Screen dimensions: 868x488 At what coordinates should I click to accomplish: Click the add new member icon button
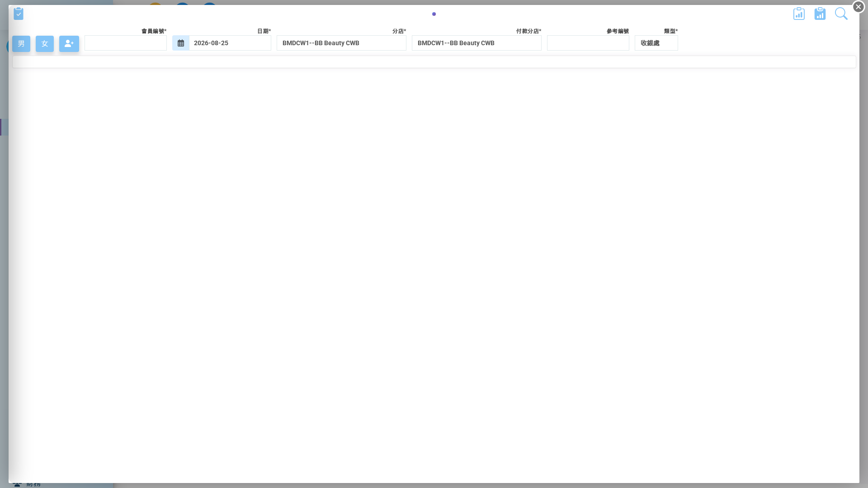coord(69,44)
